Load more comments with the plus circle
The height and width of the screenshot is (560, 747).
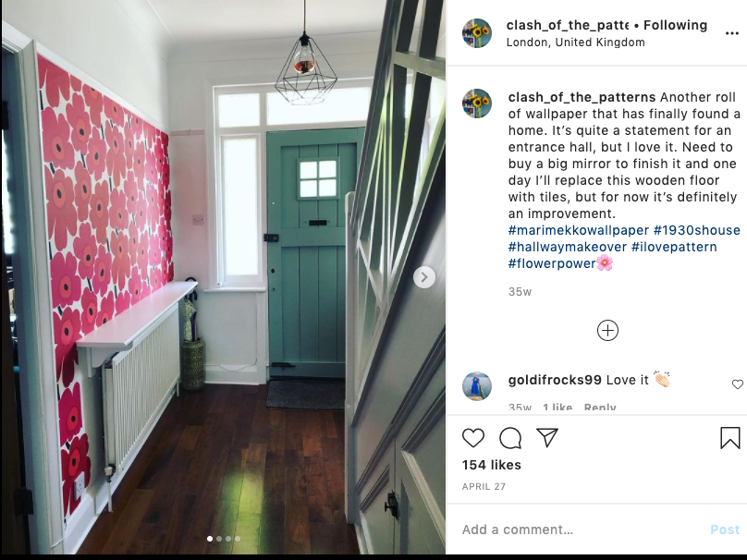[607, 331]
